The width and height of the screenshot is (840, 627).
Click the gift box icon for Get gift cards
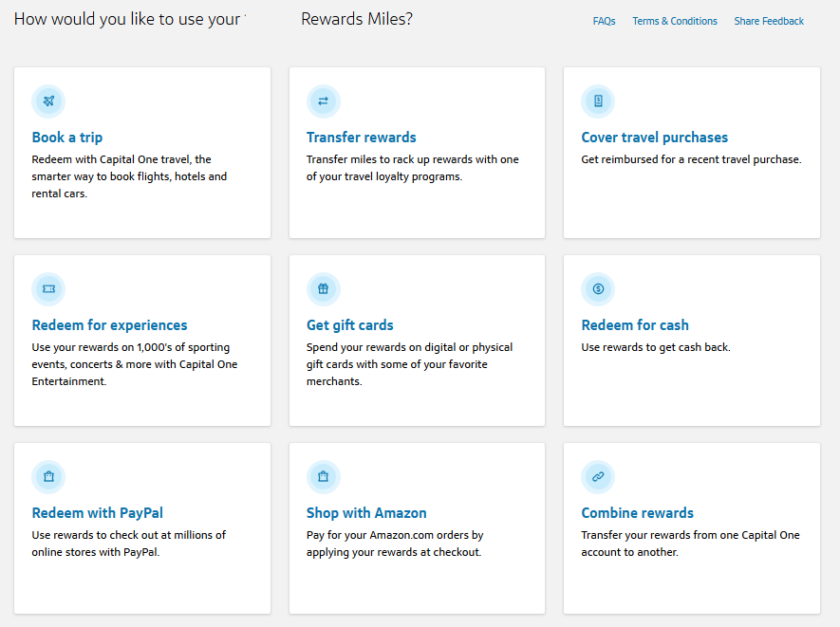323,288
